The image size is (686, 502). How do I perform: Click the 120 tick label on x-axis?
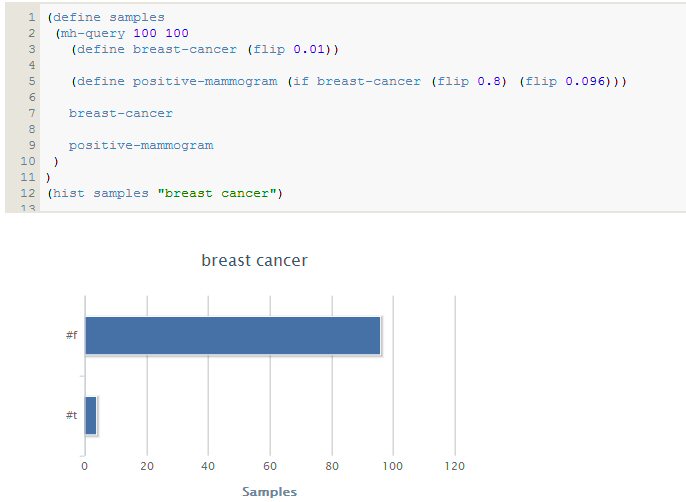(455, 466)
